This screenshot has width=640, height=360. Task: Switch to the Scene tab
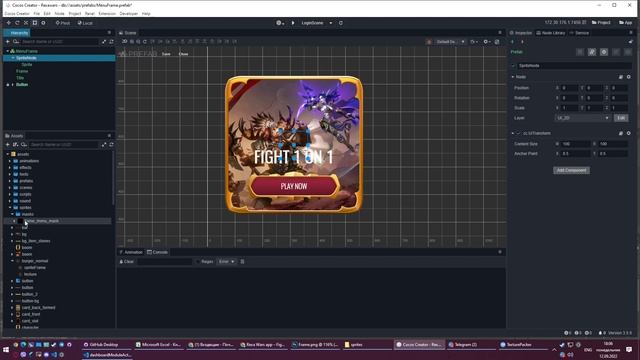click(127, 33)
